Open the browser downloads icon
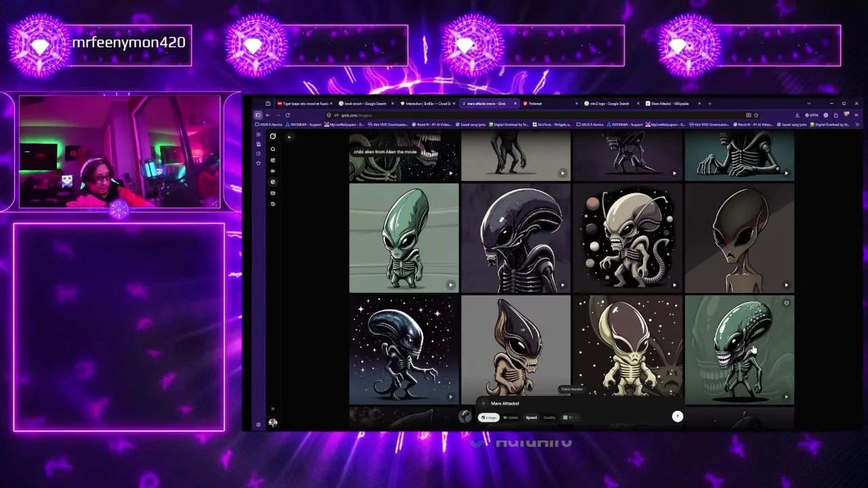This screenshot has height=488, width=868. pos(797,115)
